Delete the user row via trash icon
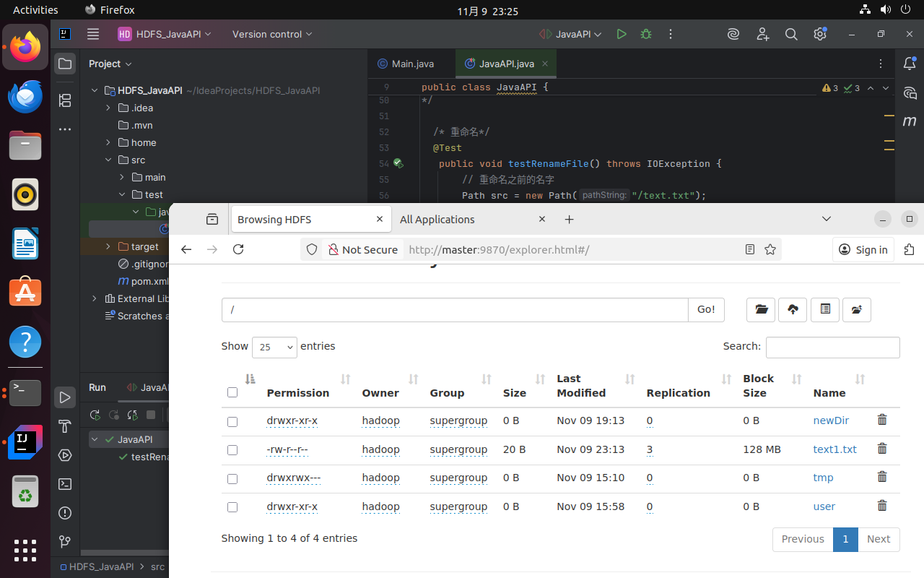The width and height of the screenshot is (924, 578). pos(882,506)
